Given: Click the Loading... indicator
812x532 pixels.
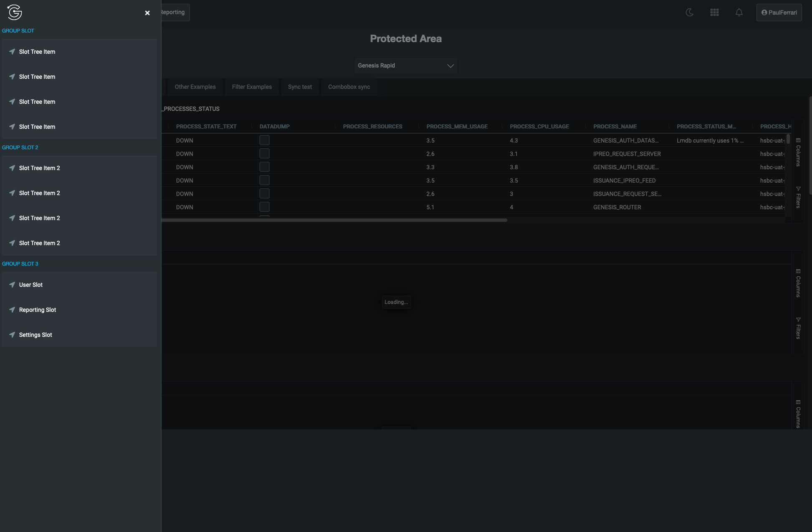Looking at the screenshot, I should point(396,302).
